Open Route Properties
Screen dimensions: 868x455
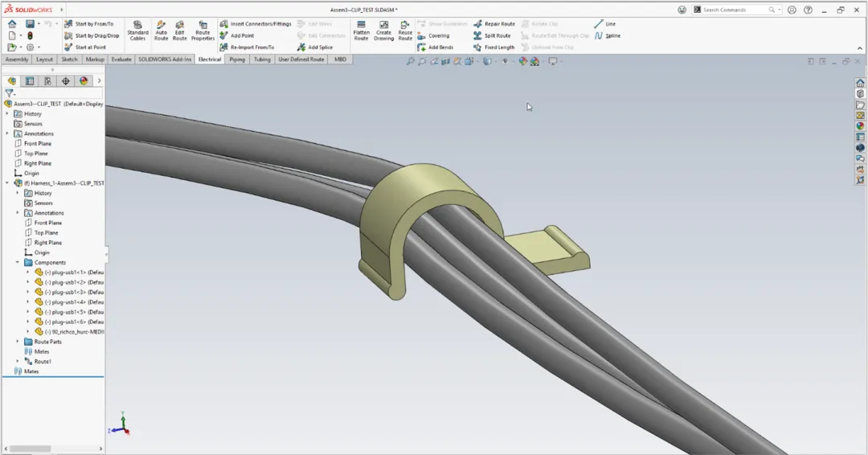[x=203, y=31]
